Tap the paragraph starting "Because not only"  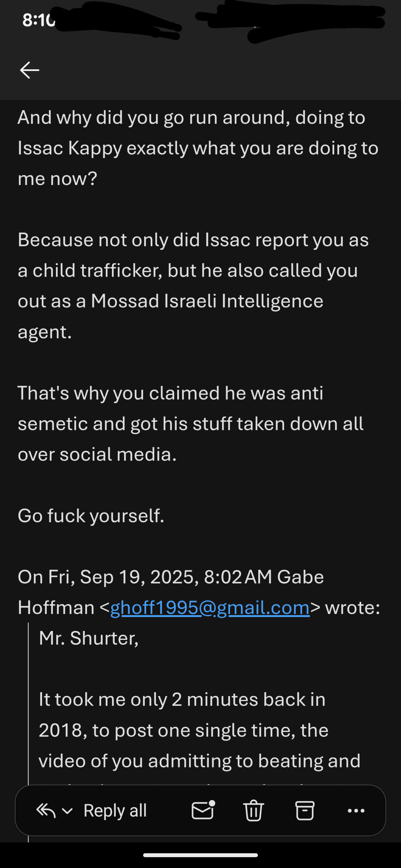[x=193, y=285]
